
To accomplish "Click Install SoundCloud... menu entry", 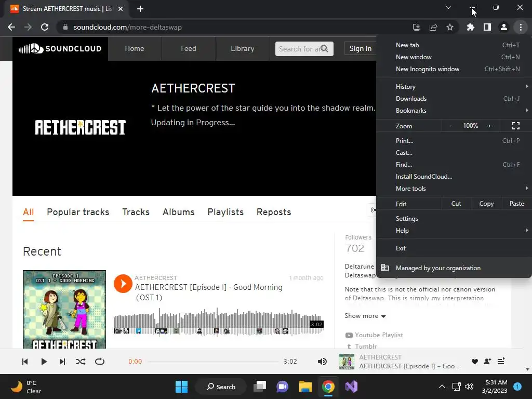I will point(454,177).
